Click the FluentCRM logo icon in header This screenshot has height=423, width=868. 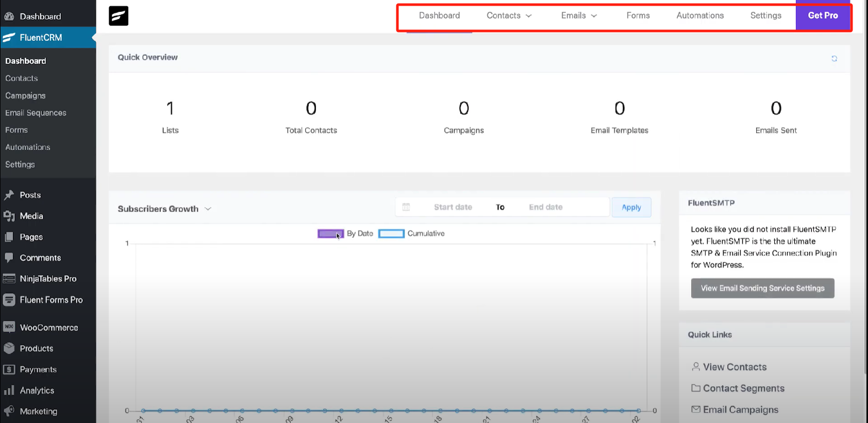click(x=119, y=16)
